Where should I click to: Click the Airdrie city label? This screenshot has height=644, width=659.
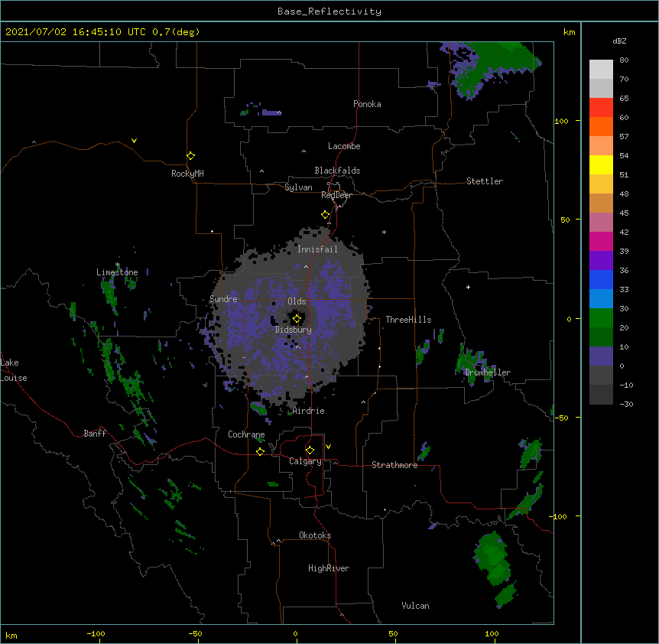(x=308, y=411)
